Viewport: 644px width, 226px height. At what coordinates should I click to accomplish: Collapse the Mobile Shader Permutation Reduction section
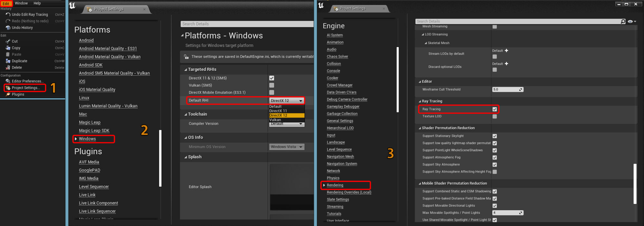[420, 184]
